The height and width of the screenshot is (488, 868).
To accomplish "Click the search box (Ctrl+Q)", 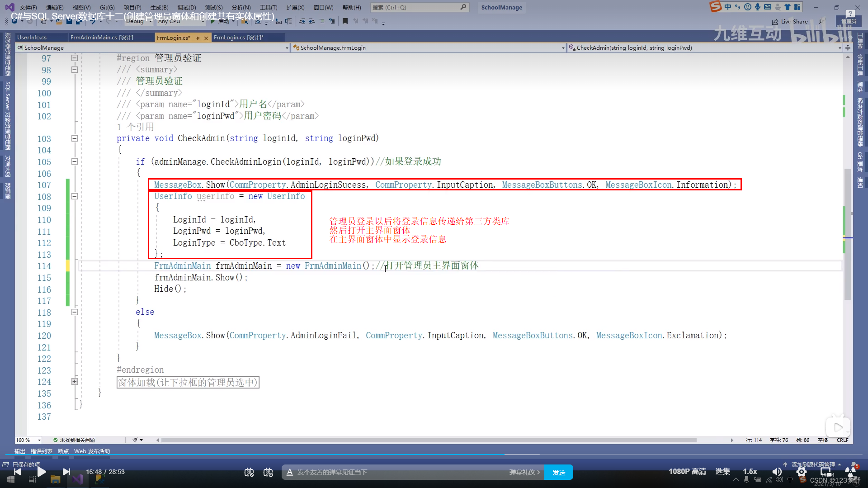I will pyautogui.click(x=419, y=7).
